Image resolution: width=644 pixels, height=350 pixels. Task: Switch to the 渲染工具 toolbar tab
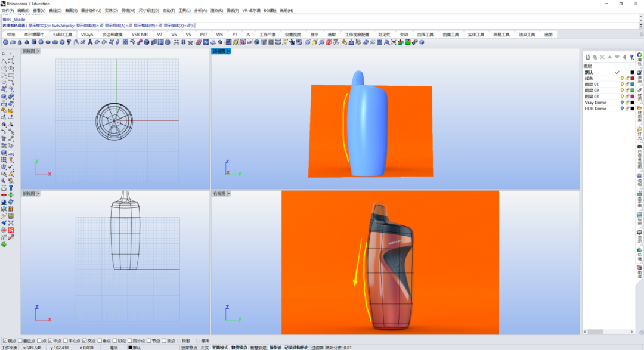point(527,35)
